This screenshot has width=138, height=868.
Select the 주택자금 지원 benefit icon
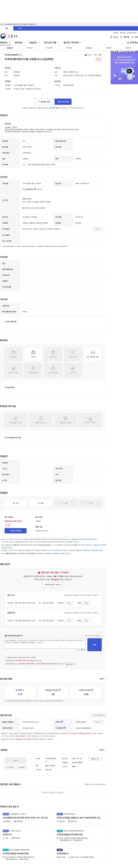[13, 370]
